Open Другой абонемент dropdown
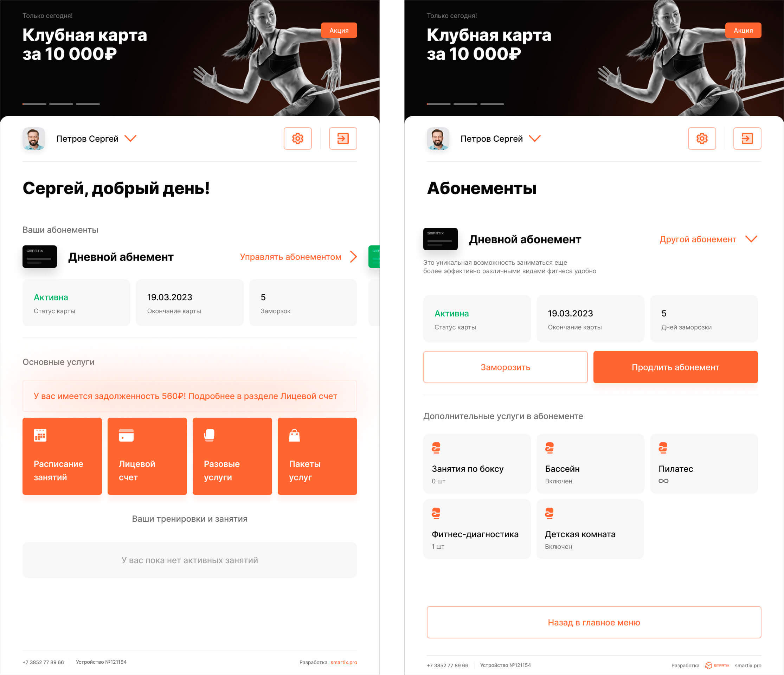784x675 pixels. 708,239
